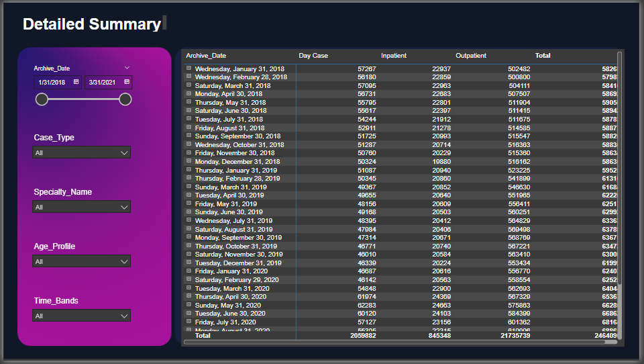The width and height of the screenshot is (644, 364).
Task: Select the Inpatient total 845348
Action: [439, 336]
